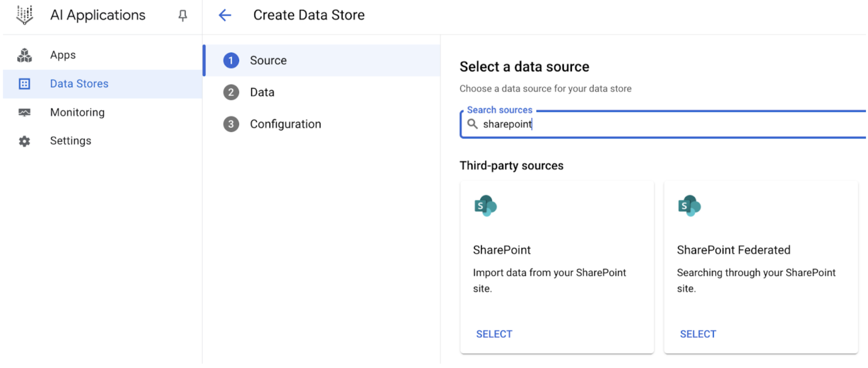Pin the navigation menu with pin icon
Image resolution: width=868 pixels, height=368 pixels.
(183, 16)
